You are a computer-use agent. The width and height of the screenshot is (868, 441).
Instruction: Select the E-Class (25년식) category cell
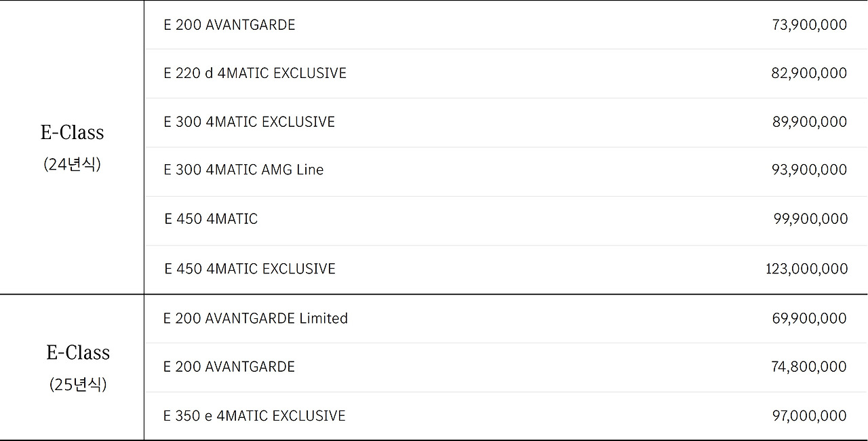tap(72, 368)
